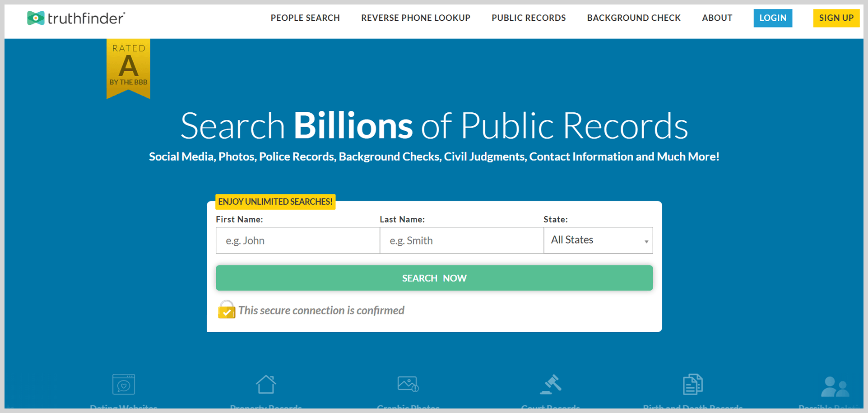Click the yellow padlock secure connection icon
The height and width of the screenshot is (413, 868).
226,310
